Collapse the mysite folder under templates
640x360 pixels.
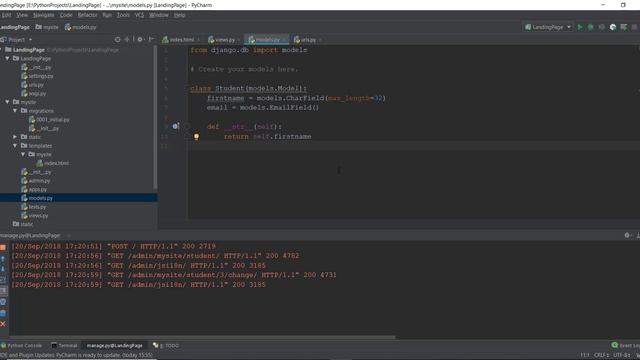[x=23, y=154]
